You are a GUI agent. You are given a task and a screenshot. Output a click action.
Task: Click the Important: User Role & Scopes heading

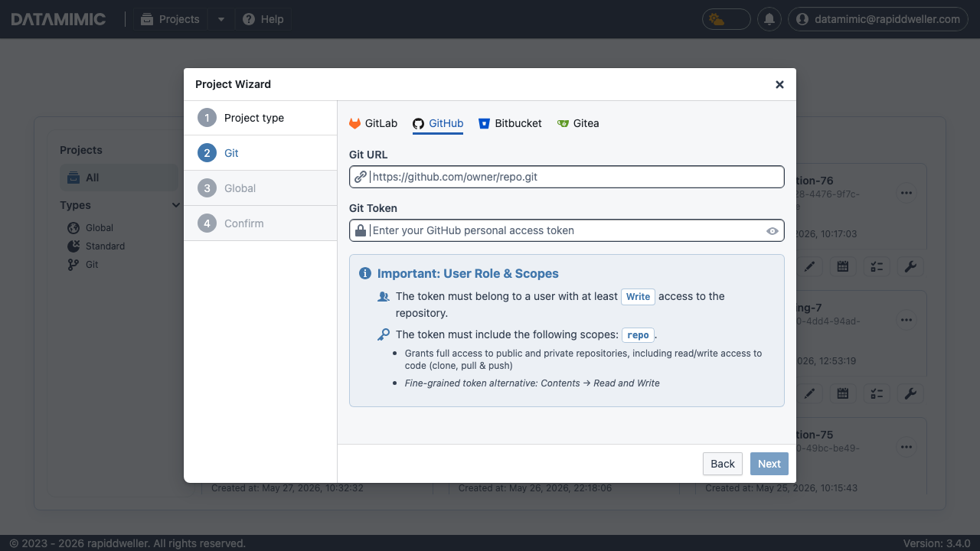pyautogui.click(x=468, y=273)
